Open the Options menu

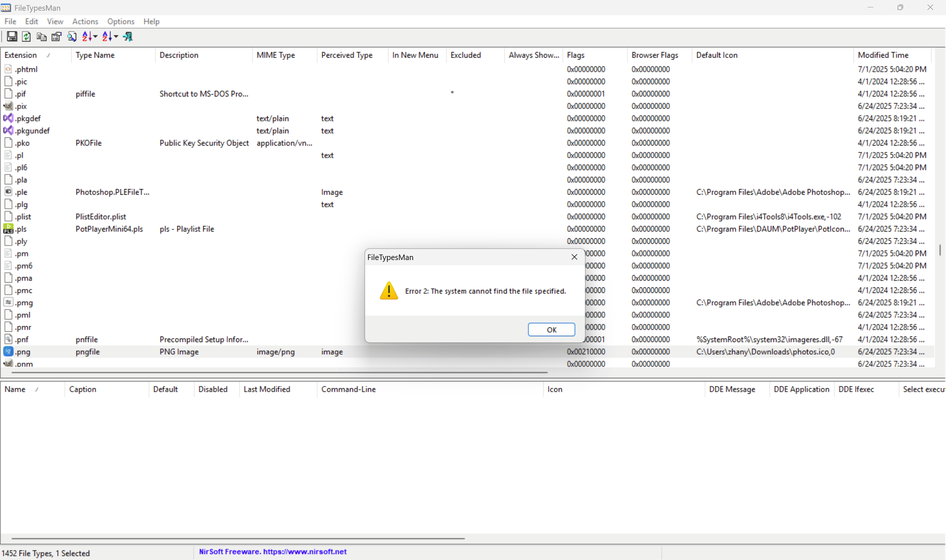point(120,21)
